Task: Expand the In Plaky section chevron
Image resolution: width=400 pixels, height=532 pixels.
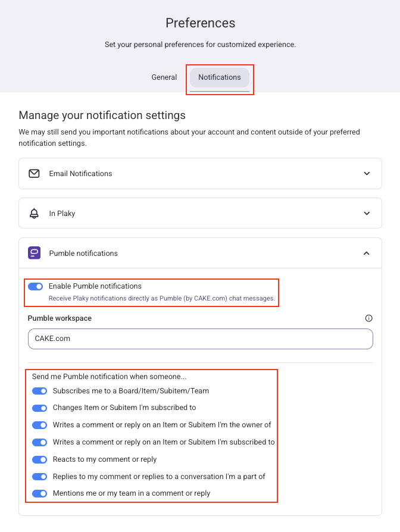Action: point(367,214)
